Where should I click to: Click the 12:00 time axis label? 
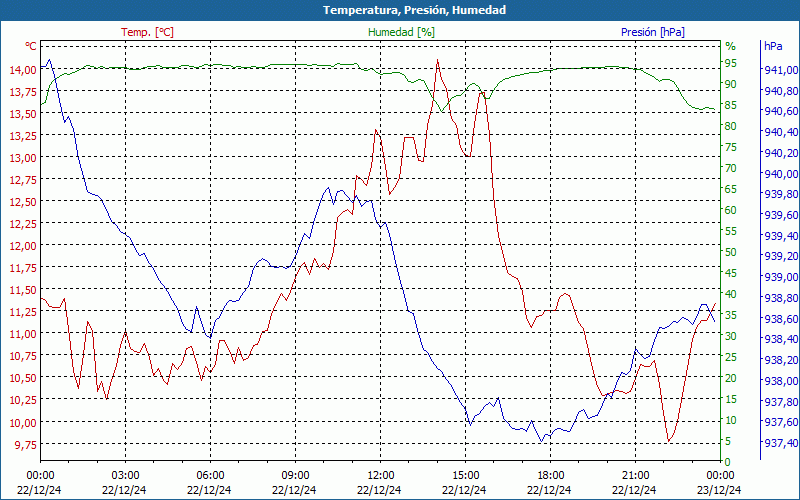(x=380, y=475)
